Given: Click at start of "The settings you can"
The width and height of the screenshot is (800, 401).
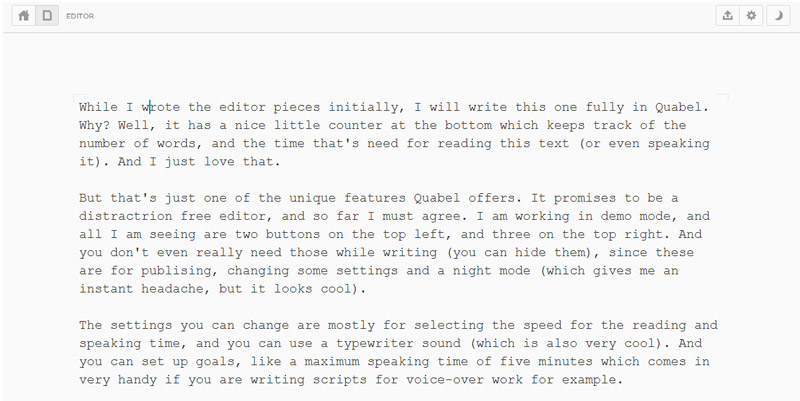Looking at the screenshot, I should tap(79, 325).
